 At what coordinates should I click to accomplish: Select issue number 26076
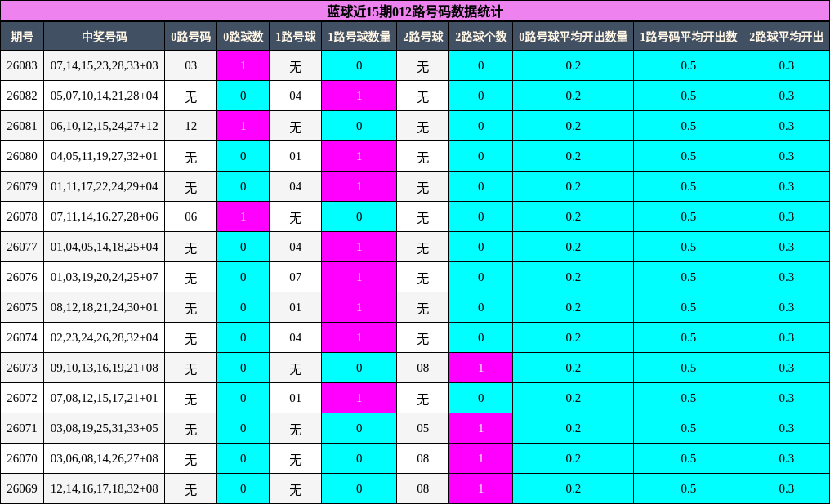pyautogui.click(x=22, y=277)
